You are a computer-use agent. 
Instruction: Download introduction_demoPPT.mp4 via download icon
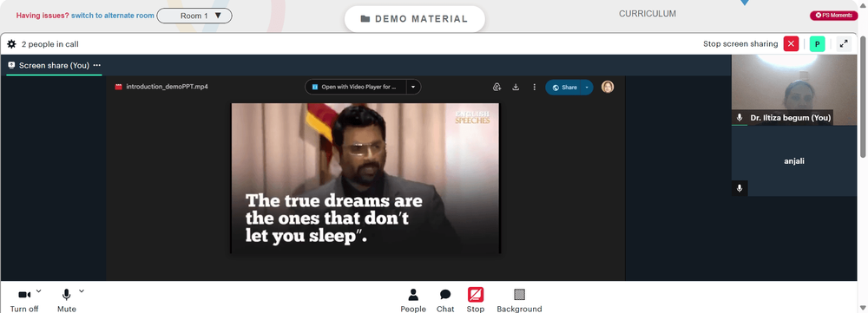pos(516,87)
